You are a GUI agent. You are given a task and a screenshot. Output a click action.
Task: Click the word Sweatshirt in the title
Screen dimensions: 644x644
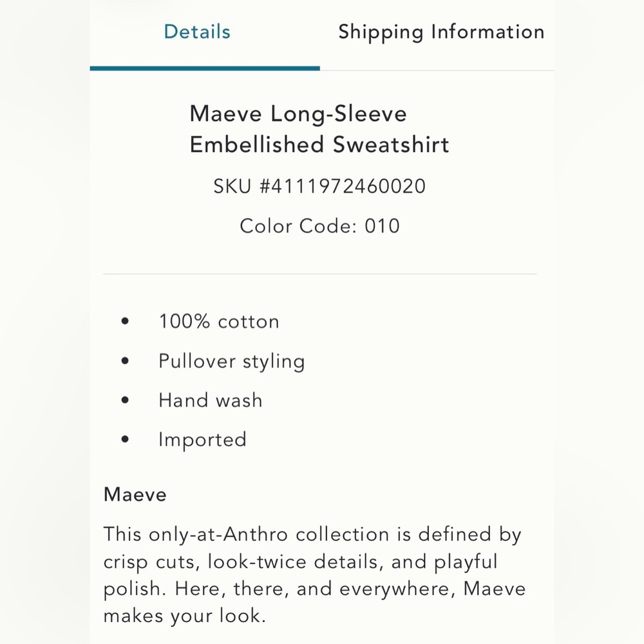pos(391,144)
